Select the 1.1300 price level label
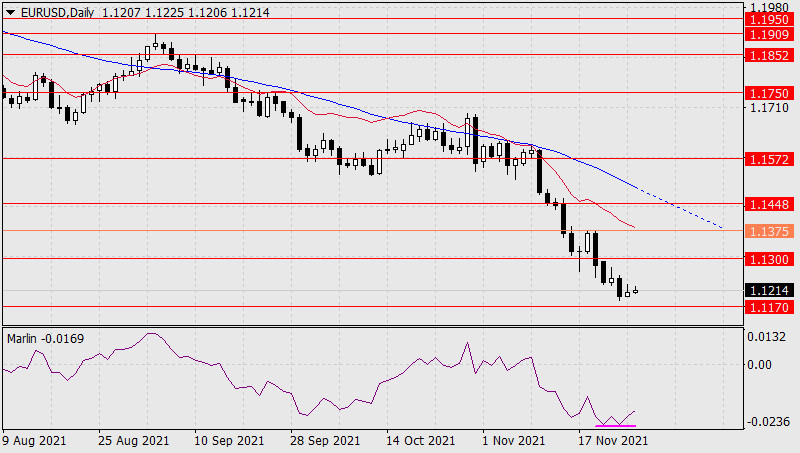 (x=769, y=259)
